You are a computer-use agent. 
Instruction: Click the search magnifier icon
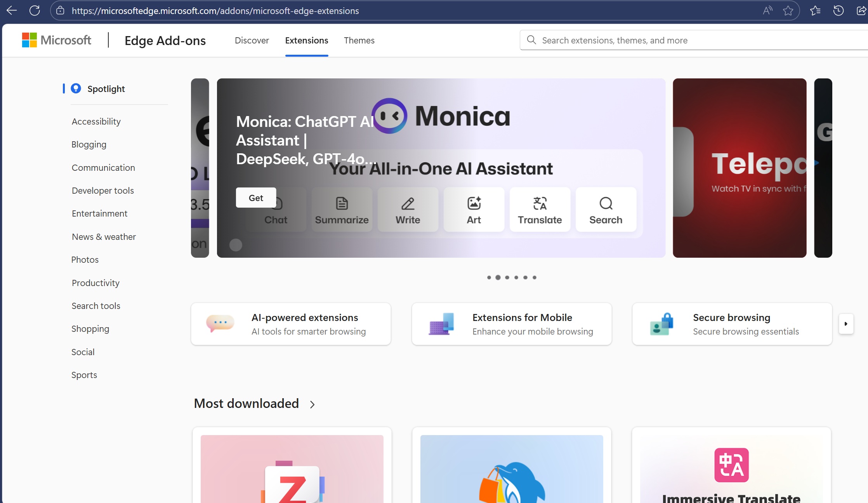coord(531,40)
